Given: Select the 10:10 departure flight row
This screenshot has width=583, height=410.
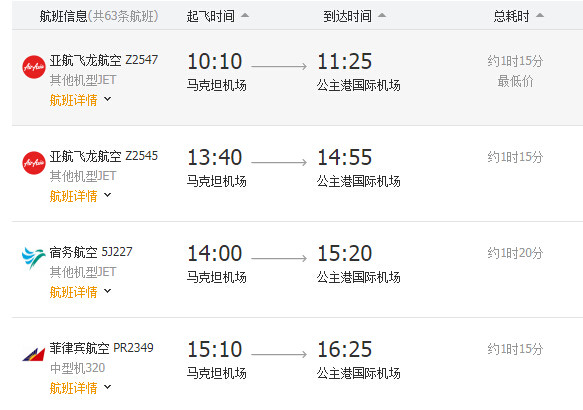Looking at the screenshot, I should tap(297, 78).
